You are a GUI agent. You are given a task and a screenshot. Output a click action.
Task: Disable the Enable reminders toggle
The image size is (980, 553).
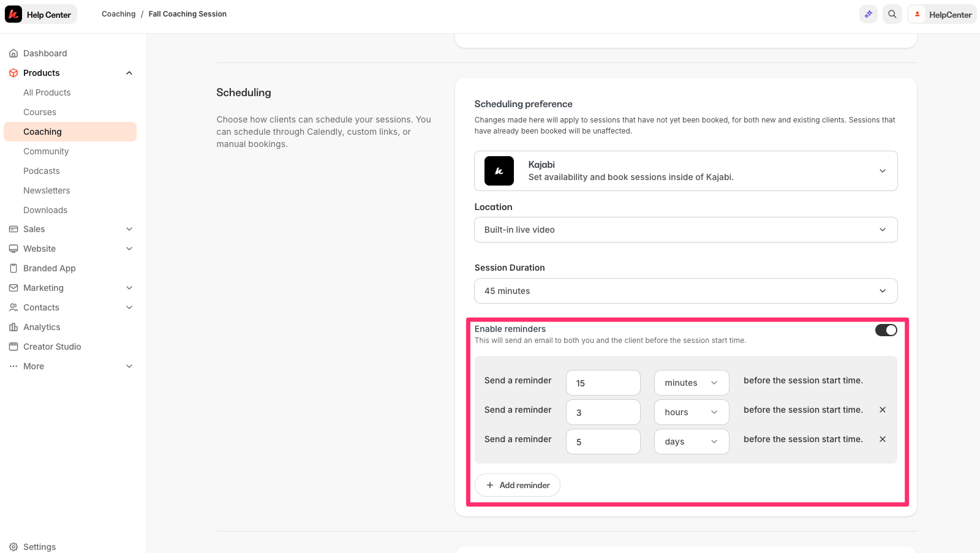coord(886,330)
